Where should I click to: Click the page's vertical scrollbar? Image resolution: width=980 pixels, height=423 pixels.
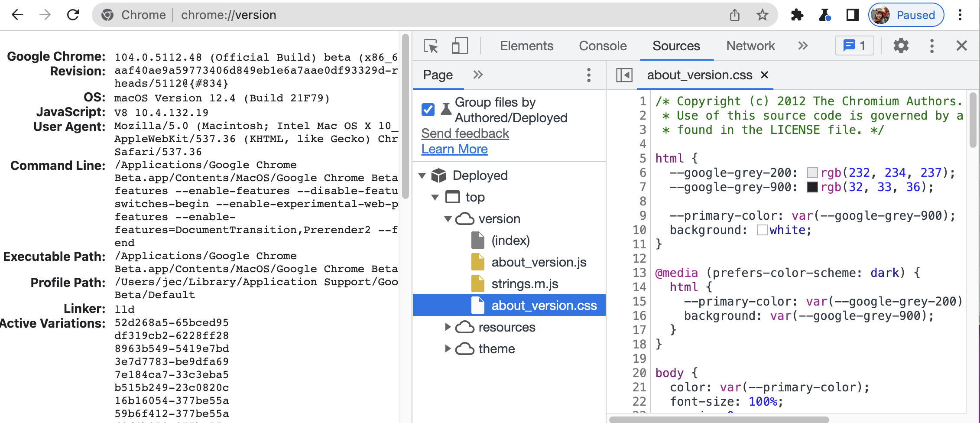(x=406, y=117)
